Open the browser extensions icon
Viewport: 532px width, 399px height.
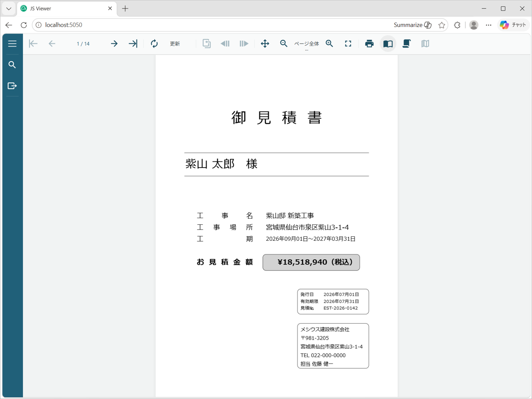[x=458, y=25]
